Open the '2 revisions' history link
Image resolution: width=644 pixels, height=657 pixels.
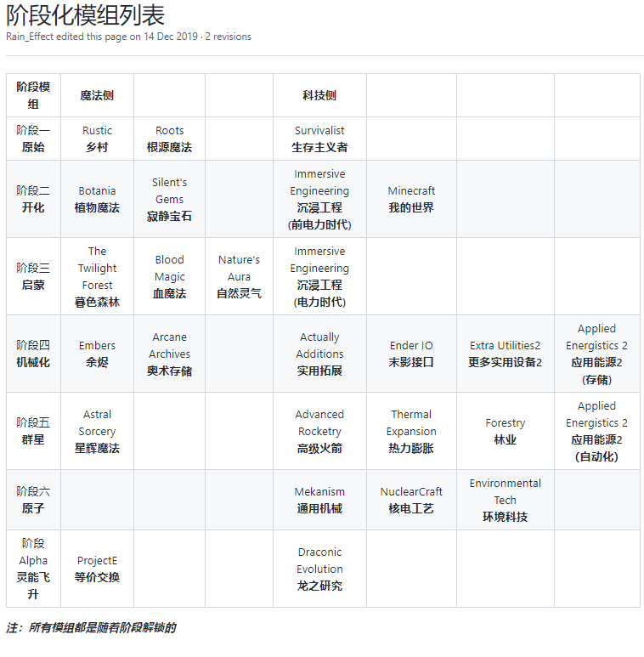point(229,37)
